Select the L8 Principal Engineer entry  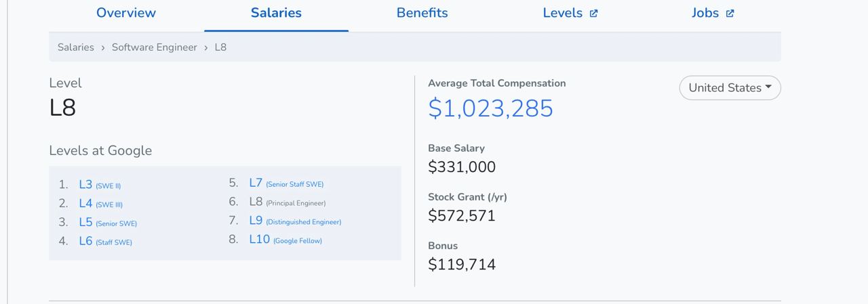point(288,202)
